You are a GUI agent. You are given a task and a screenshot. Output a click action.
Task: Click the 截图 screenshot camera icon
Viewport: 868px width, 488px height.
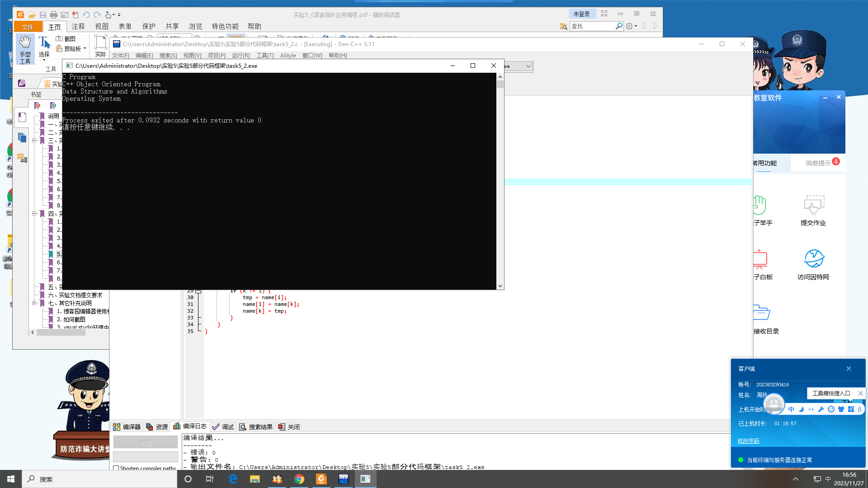[59, 39]
